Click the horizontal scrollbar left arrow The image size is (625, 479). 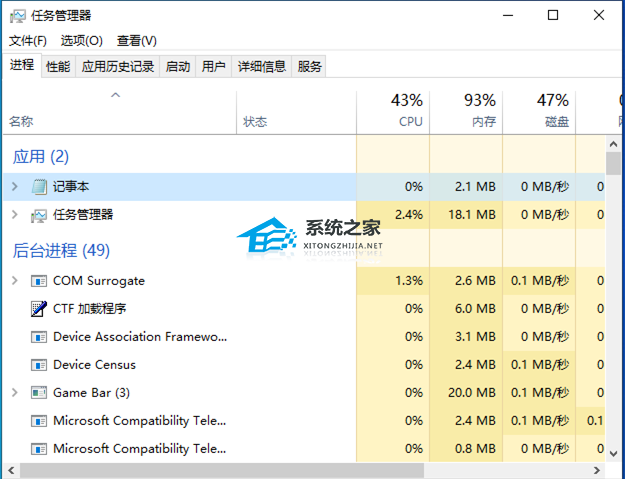[12, 471]
